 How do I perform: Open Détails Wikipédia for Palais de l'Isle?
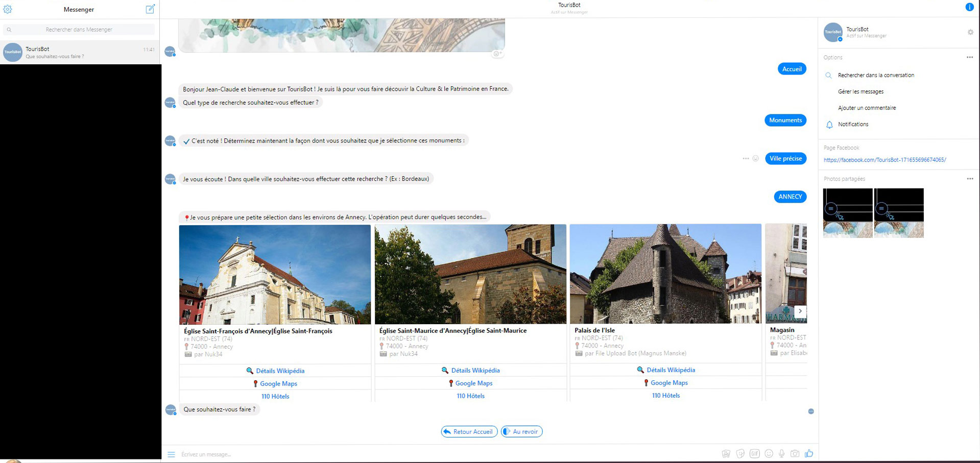(x=665, y=370)
